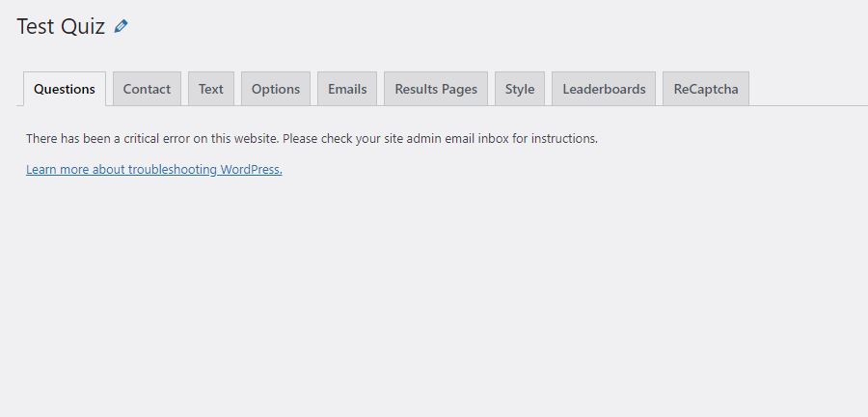Click the critical error message text
The width and height of the screenshot is (868, 417).
[x=312, y=138]
